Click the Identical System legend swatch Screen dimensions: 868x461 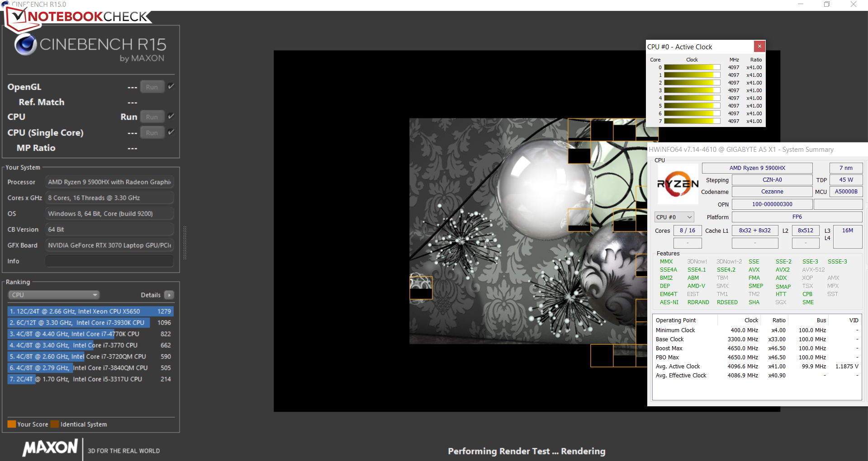coord(55,424)
